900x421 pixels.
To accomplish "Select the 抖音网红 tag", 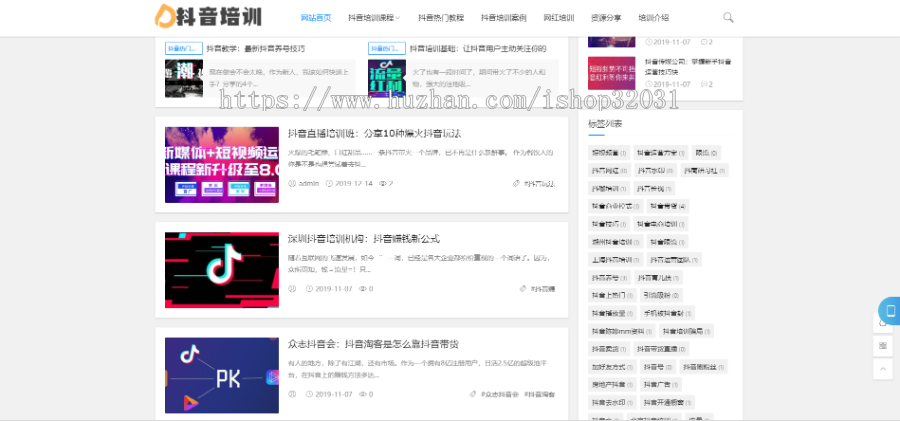I will (x=609, y=171).
